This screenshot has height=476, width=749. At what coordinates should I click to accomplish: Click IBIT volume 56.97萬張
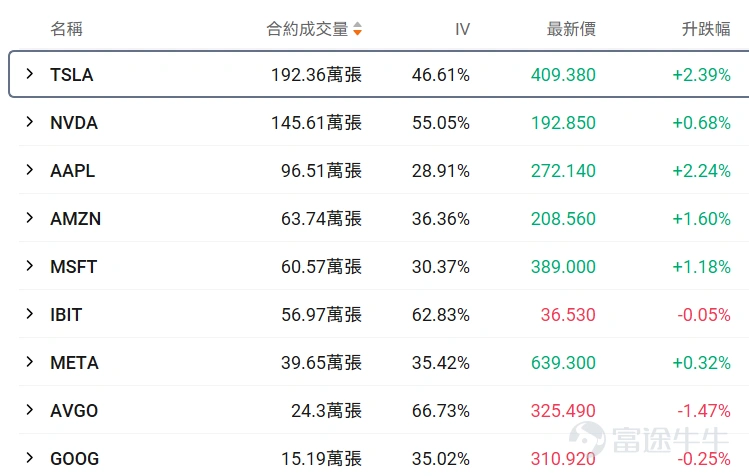[321, 315]
